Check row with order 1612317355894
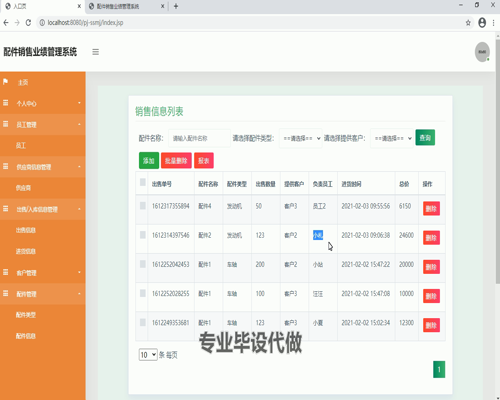 pos(143,206)
